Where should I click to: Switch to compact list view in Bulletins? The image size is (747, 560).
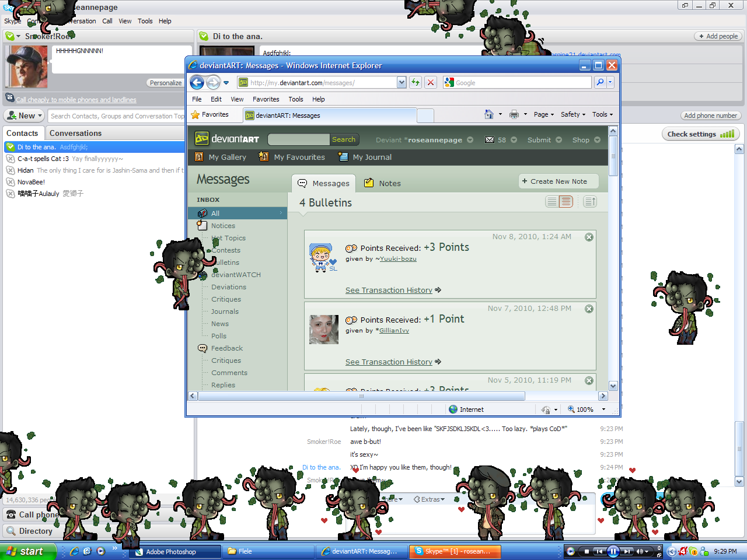(551, 202)
